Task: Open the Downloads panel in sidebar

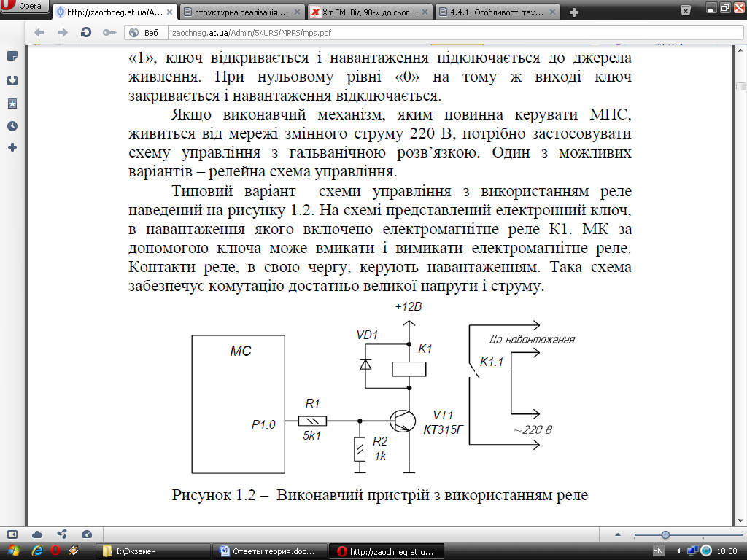Action: pyautogui.click(x=12, y=80)
